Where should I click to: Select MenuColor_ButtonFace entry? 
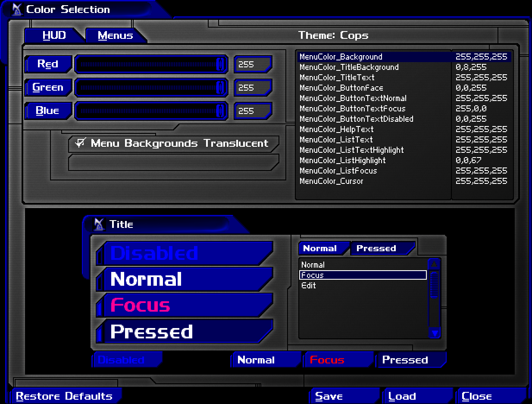pos(404,88)
